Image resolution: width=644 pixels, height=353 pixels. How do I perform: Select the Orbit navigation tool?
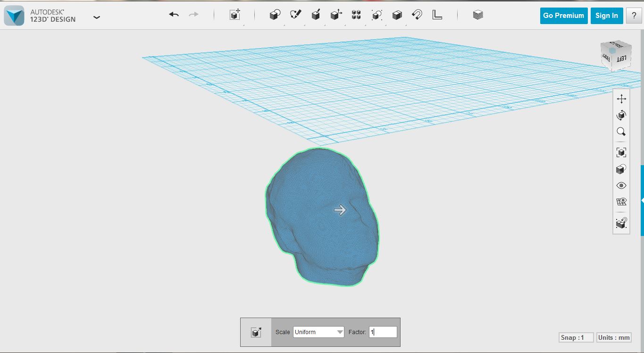(621, 115)
